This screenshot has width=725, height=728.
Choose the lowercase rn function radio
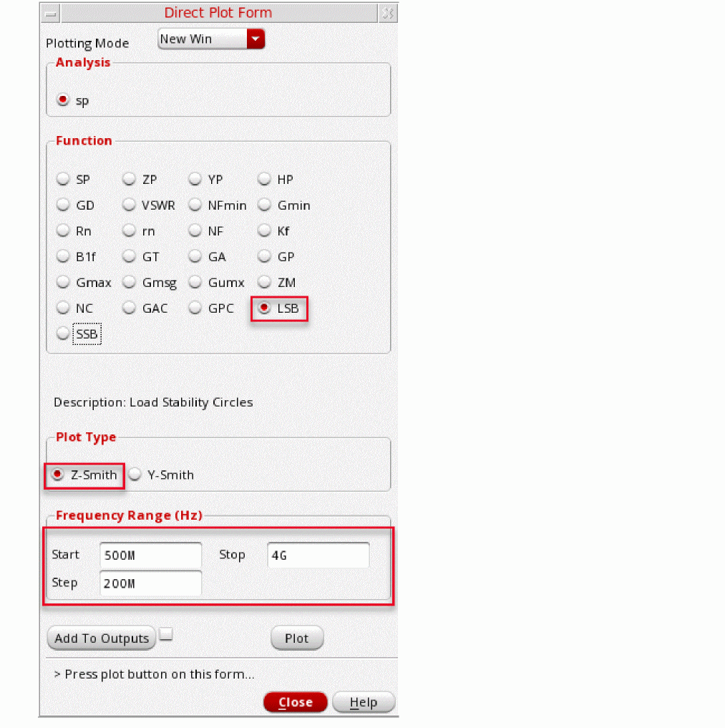click(129, 230)
